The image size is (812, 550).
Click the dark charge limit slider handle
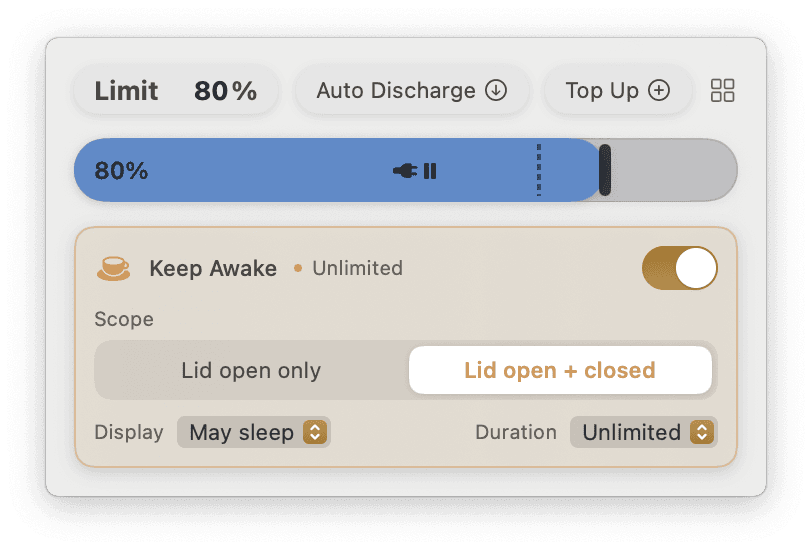coord(604,170)
